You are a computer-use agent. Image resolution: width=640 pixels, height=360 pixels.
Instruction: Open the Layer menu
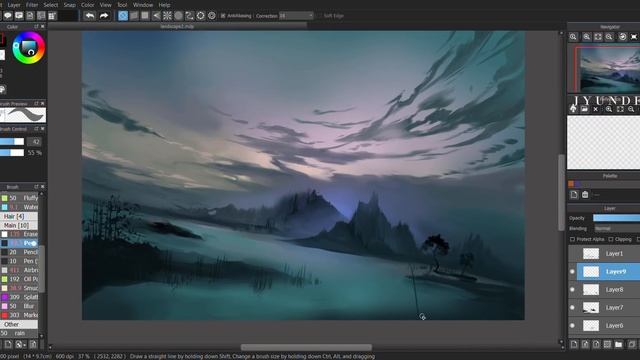[14, 5]
